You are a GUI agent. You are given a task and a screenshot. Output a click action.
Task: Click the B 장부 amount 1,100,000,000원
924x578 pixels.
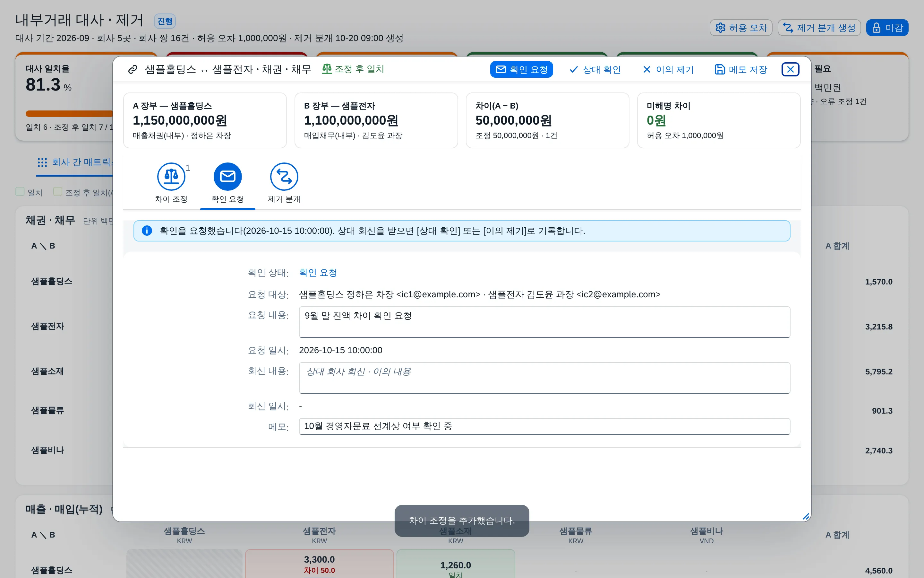tap(351, 120)
